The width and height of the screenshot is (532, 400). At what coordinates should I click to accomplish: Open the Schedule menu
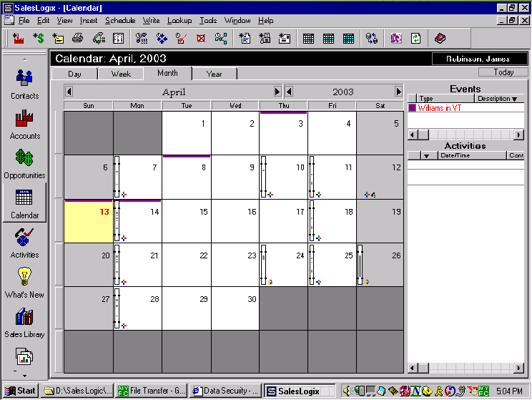pos(120,21)
